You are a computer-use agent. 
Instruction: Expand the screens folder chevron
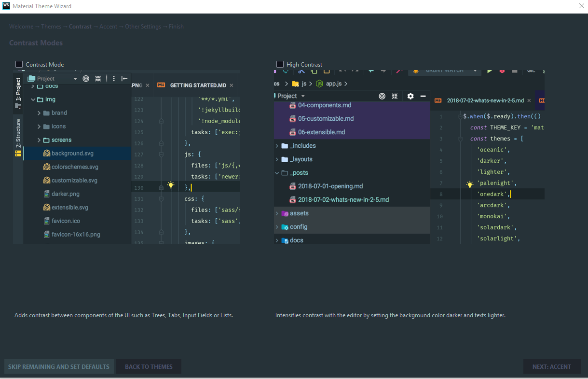point(39,140)
